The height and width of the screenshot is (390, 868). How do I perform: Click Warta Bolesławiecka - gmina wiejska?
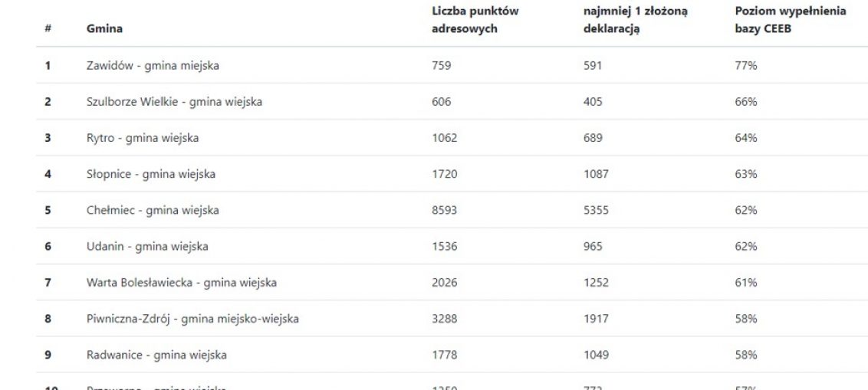(x=182, y=283)
